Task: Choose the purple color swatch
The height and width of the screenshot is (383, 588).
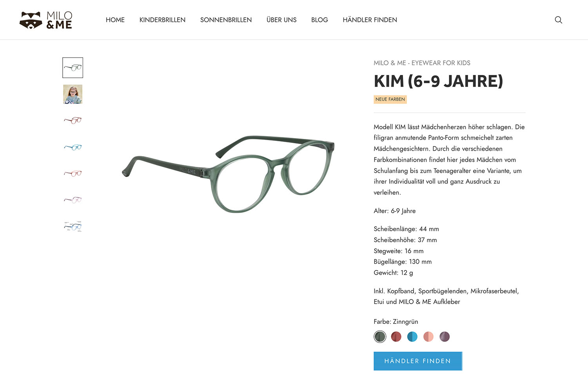Action: (x=445, y=337)
